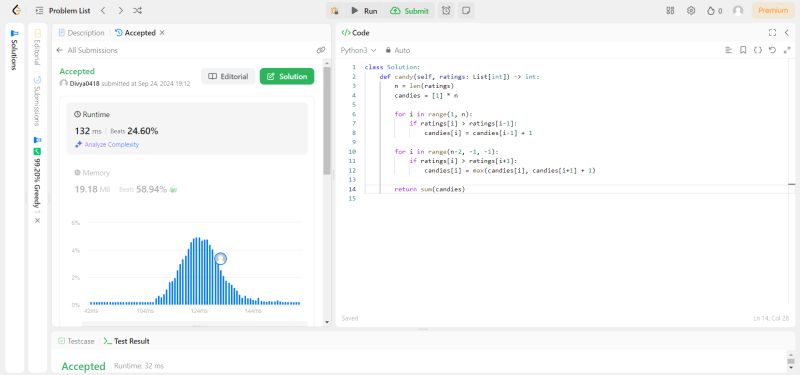
Task: Open the settings gear icon
Action: point(691,10)
